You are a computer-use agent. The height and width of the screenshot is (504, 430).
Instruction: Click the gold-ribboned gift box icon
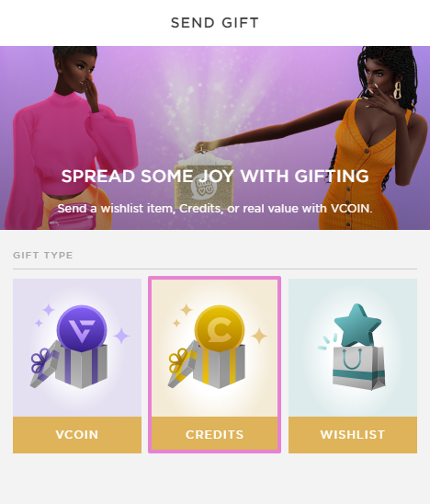pos(207,365)
